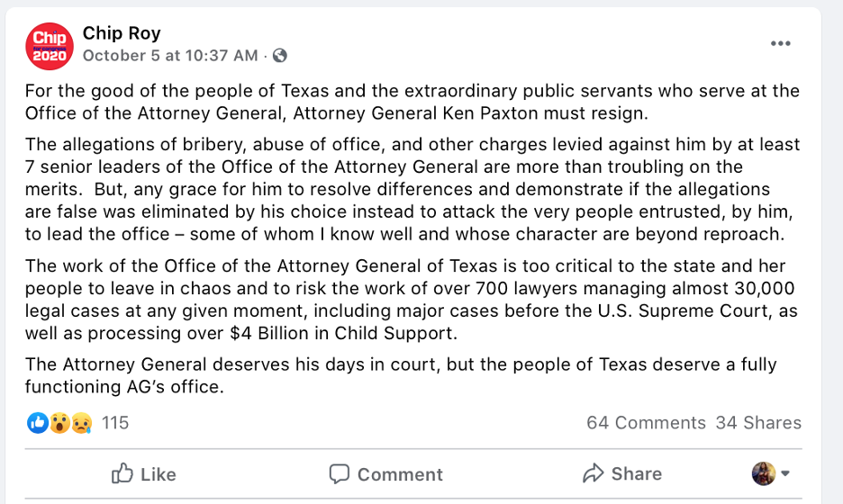View the 115 reactions count
This screenshot has width=843, height=504.
pyautogui.click(x=115, y=422)
